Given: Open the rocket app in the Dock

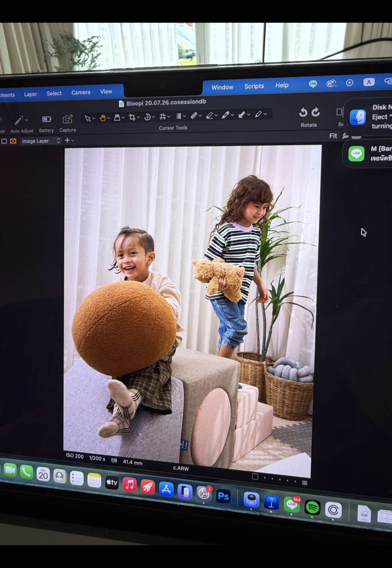Looking at the screenshot, I should [x=148, y=487].
